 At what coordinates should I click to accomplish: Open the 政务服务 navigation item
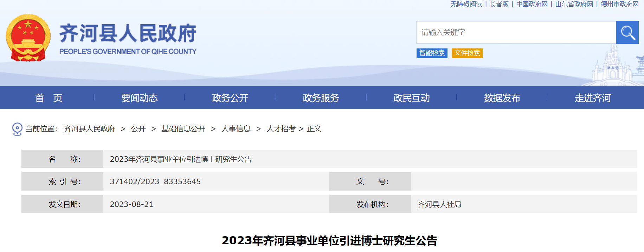click(x=321, y=98)
